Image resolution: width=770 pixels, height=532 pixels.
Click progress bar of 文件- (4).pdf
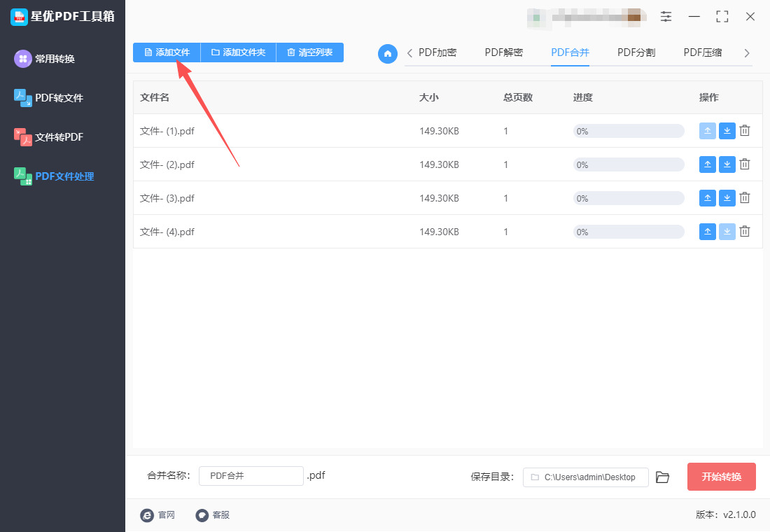pos(629,232)
